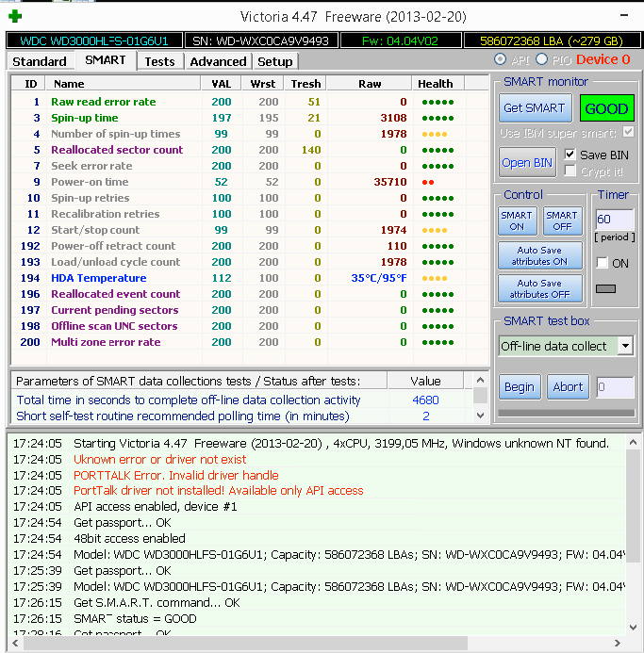Select the Reallocated sector count row
644x653 pixels.
[x=117, y=150]
